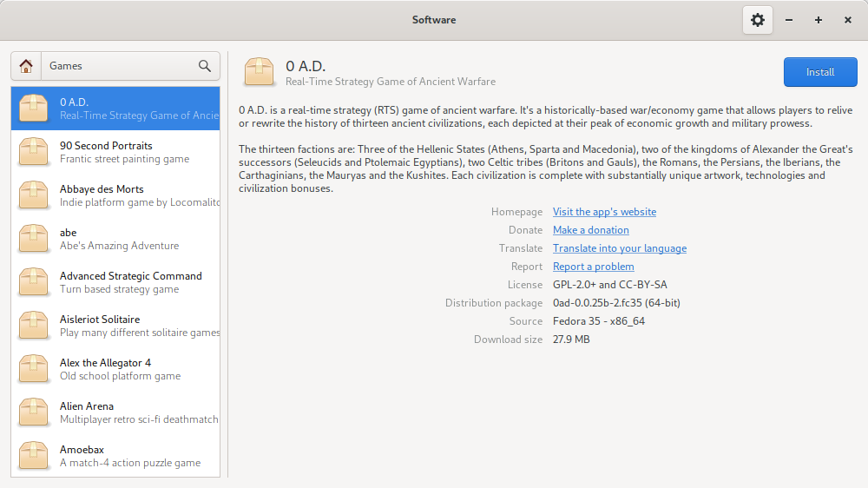Click the Software window title
The image size is (868, 488).
click(x=434, y=20)
